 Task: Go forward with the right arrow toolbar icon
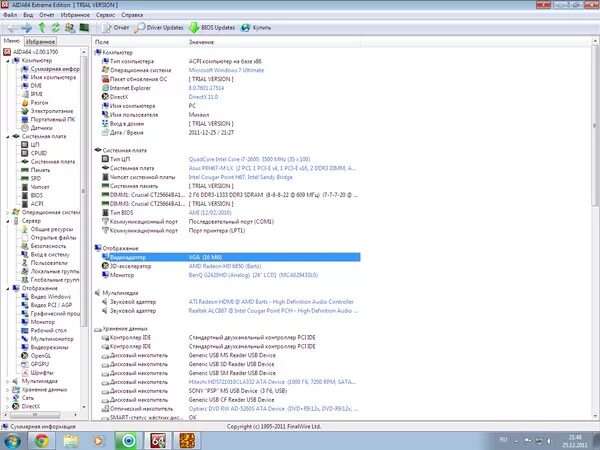[x=26, y=28]
